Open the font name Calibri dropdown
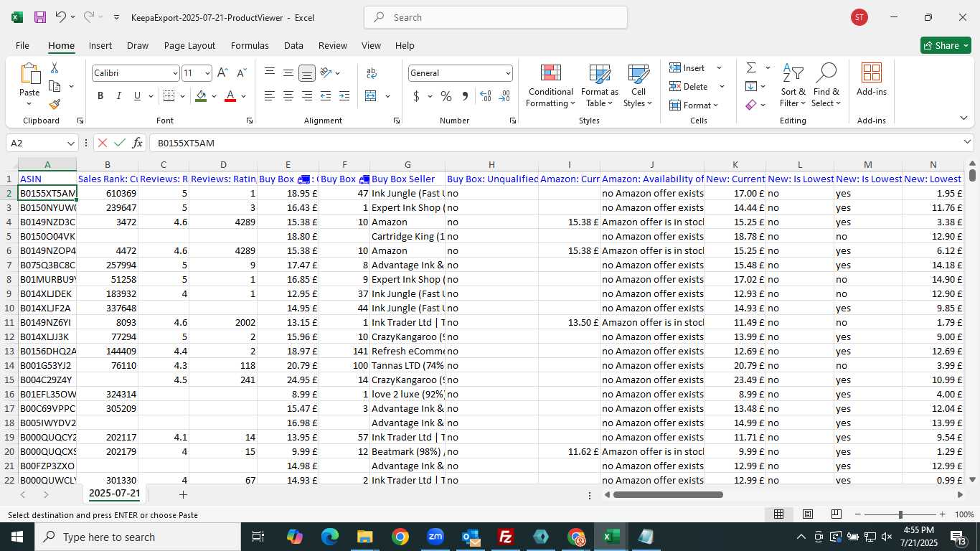 (x=175, y=73)
